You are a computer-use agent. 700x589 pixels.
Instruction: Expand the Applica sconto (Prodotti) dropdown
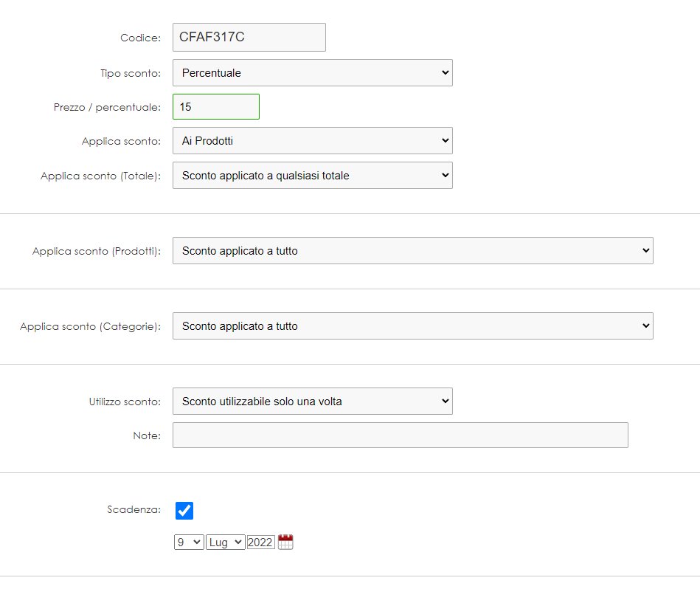[413, 250]
